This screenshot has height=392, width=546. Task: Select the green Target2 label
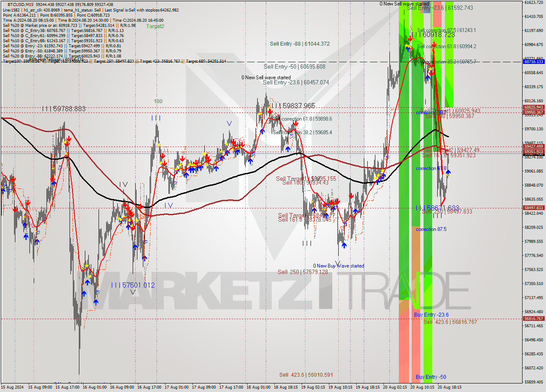(155, 26)
